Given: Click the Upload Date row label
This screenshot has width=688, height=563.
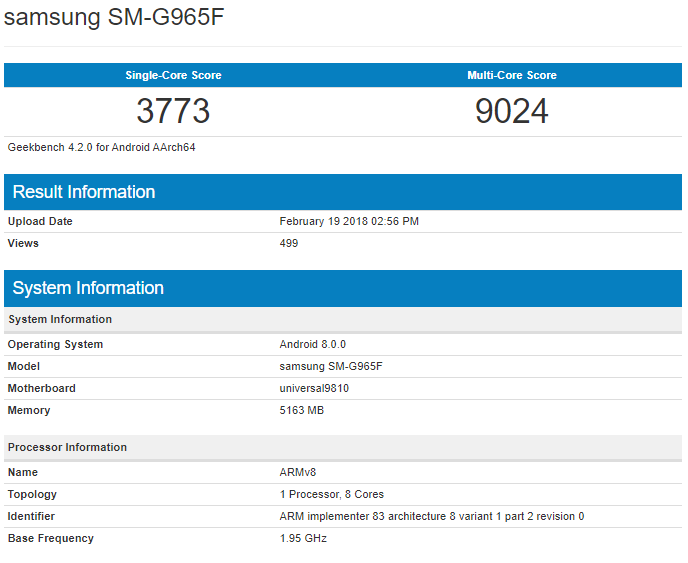Looking at the screenshot, I should click(40, 221).
